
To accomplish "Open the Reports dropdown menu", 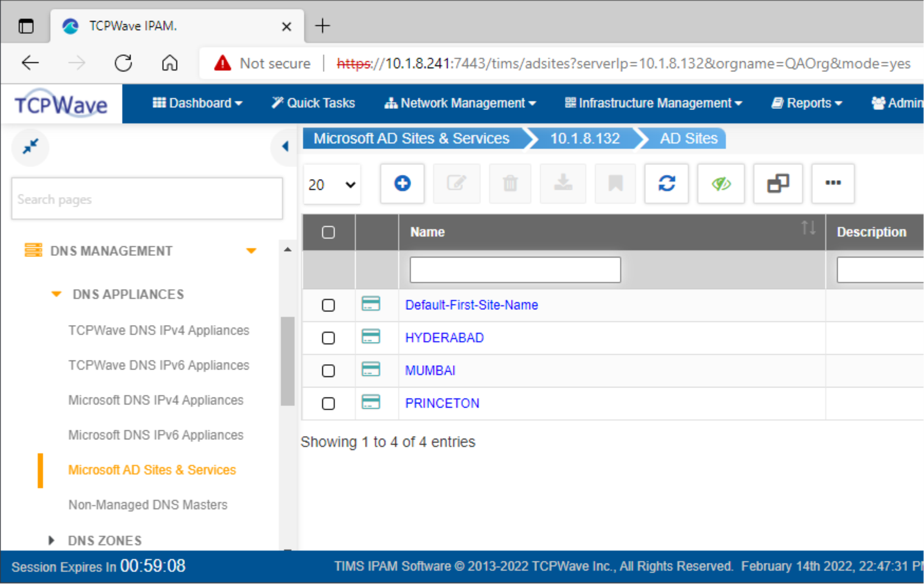I will (807, 103).
